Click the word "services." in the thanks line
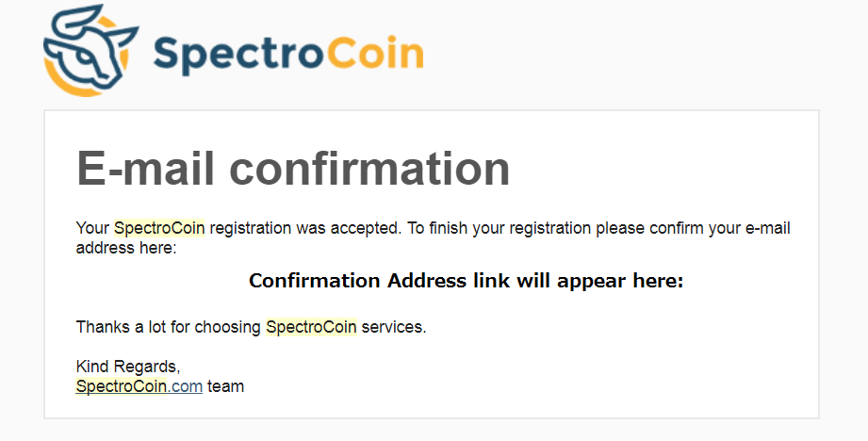868x441 pixels. (x=394, y=328)
